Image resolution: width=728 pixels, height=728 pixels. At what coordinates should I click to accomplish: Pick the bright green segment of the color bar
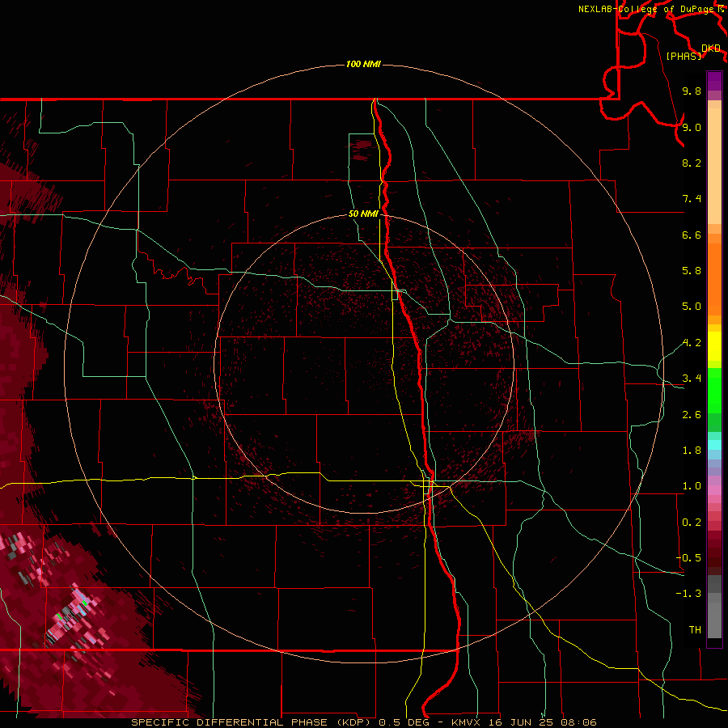[714, 390]
